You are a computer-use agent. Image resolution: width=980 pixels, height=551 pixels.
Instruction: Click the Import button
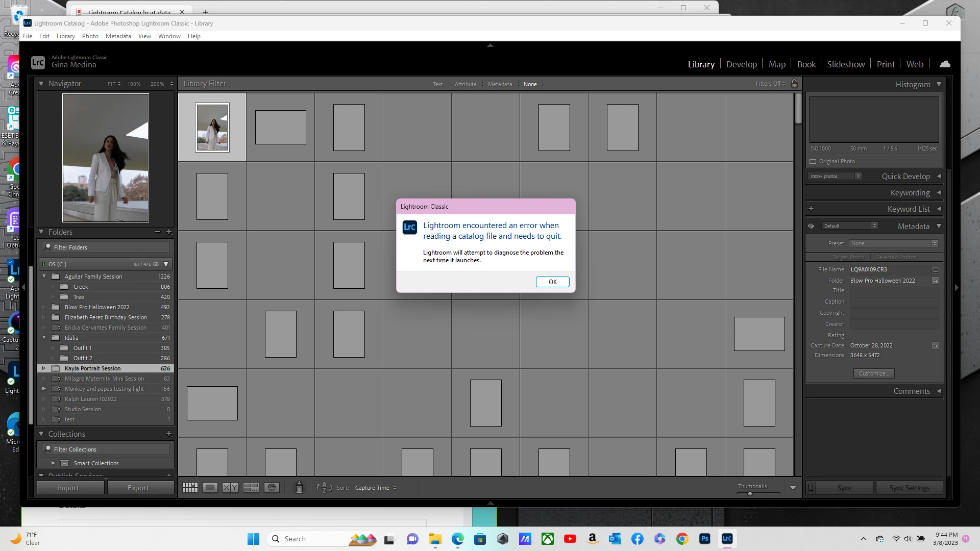pyautogui.click(x=70, y=488)
